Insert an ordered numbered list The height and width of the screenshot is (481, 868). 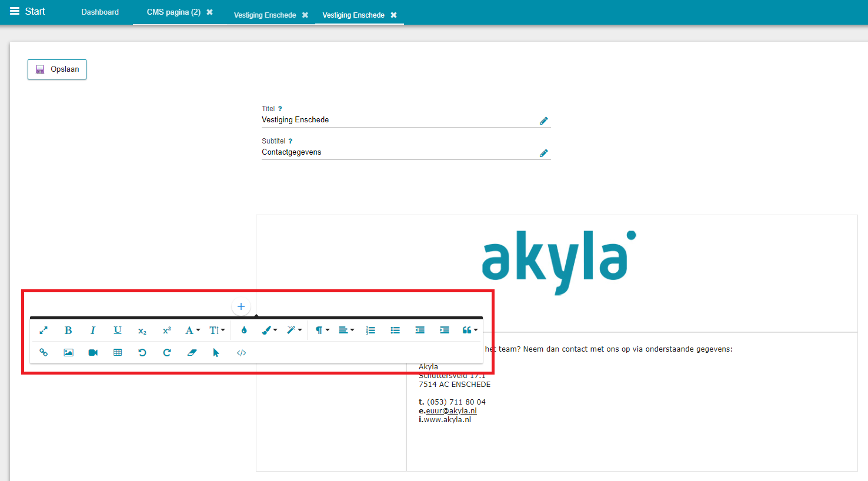[x=370, y=330]
